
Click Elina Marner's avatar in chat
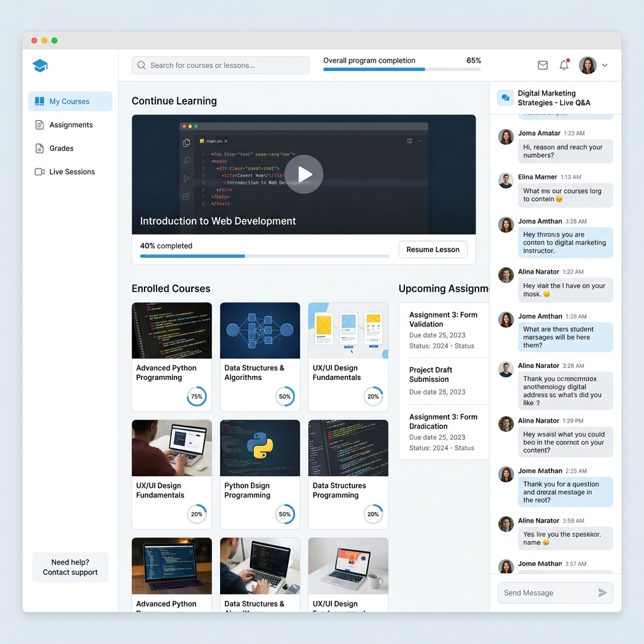[x=506, y=180]
